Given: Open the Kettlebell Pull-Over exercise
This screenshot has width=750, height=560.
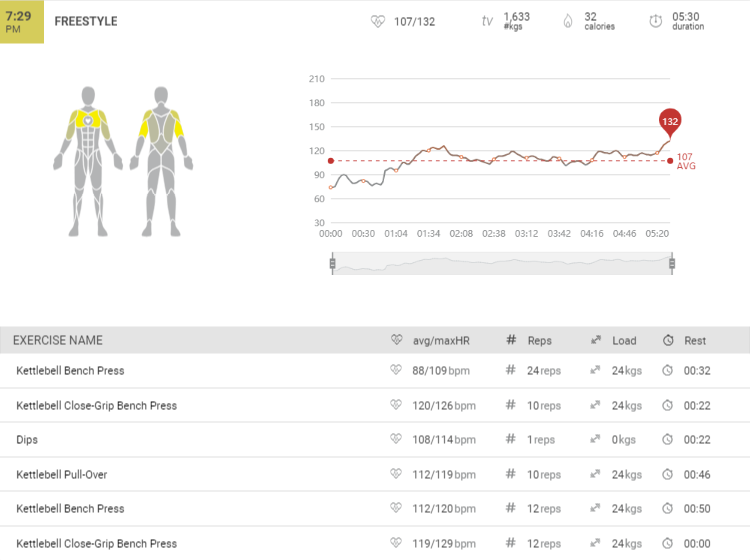Looking at the screenshot, I should [x=62, y=474].
